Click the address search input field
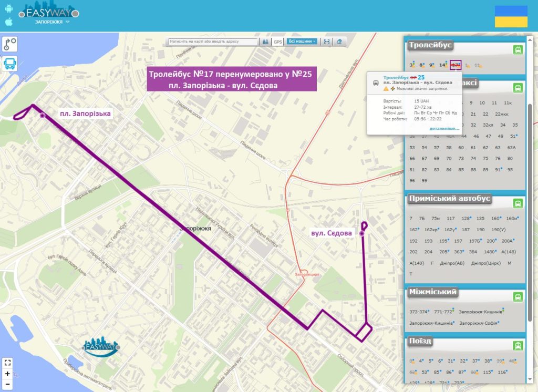The height and width of the screenshot is (392, 538). (213, 41)
